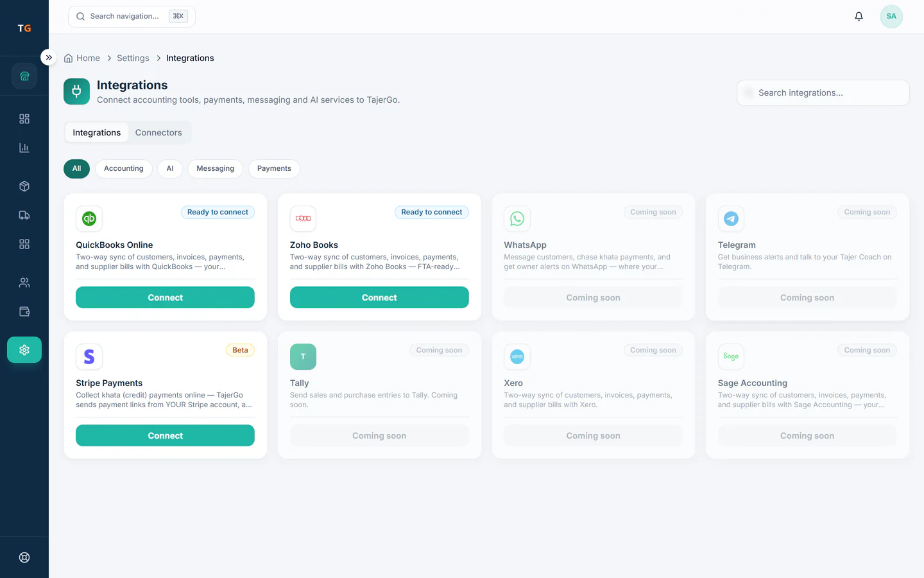Open the Search navigation box
The image size is (924, 578).
click(132, 17)
